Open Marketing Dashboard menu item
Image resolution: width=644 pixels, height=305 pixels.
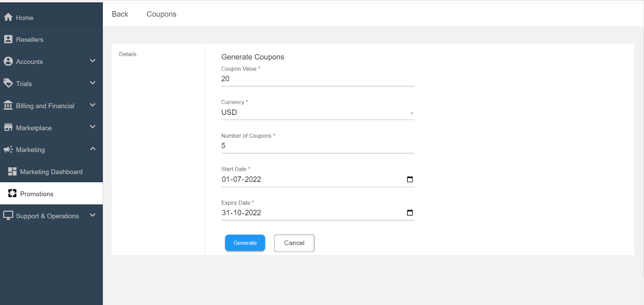tap(51, 172)
